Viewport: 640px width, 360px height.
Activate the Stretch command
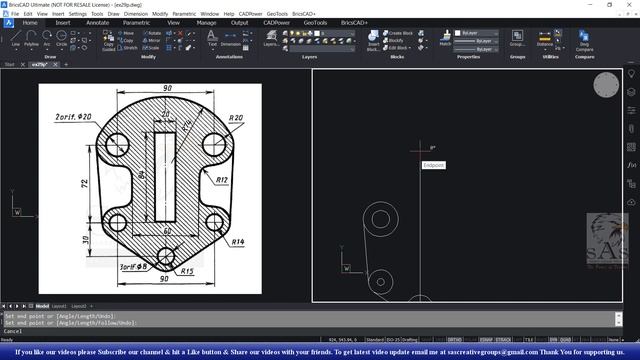click(127, 48)
